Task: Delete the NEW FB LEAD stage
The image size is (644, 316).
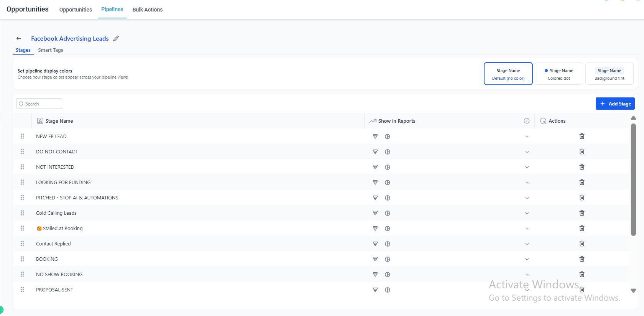Action: [582, 136]
